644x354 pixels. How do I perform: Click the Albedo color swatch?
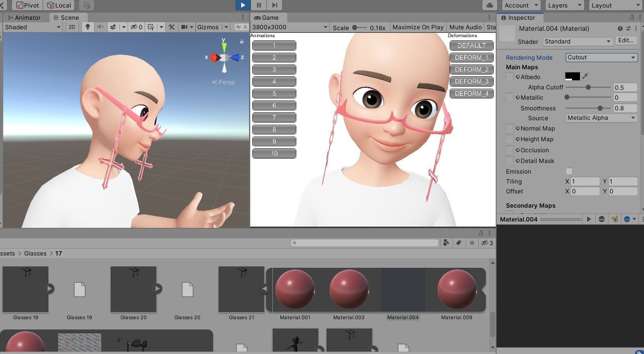coord(572,76)
